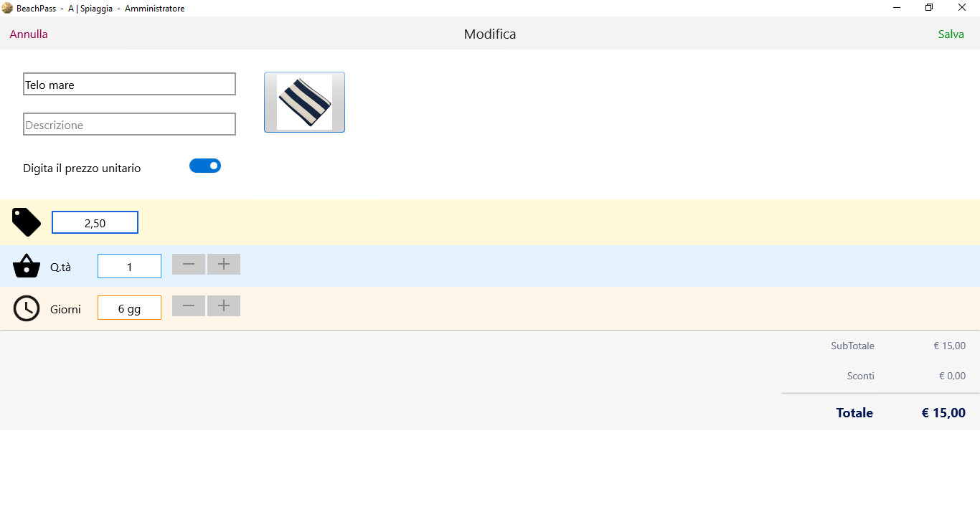Focus the Telo mare name field
This screenshot has height=522, width=980.
129,84
